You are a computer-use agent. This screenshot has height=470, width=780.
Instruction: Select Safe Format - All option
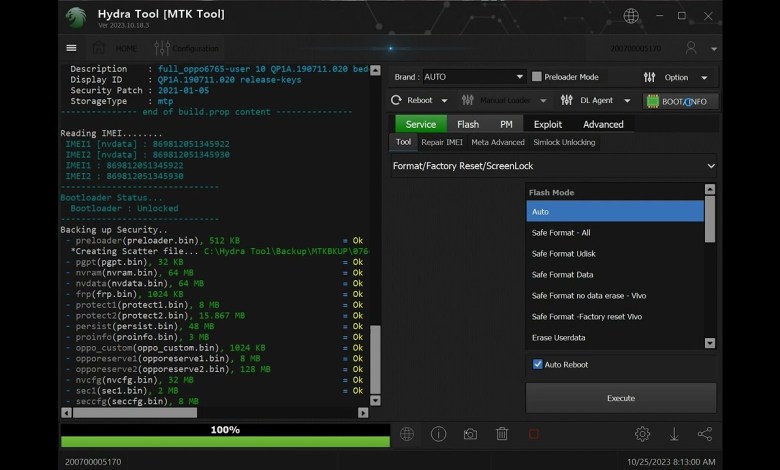tap(615, 232)
